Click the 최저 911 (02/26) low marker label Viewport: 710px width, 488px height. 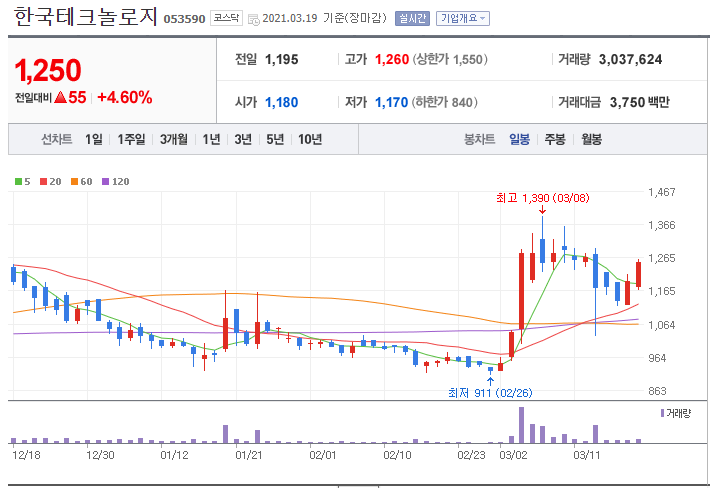(490, 392)
